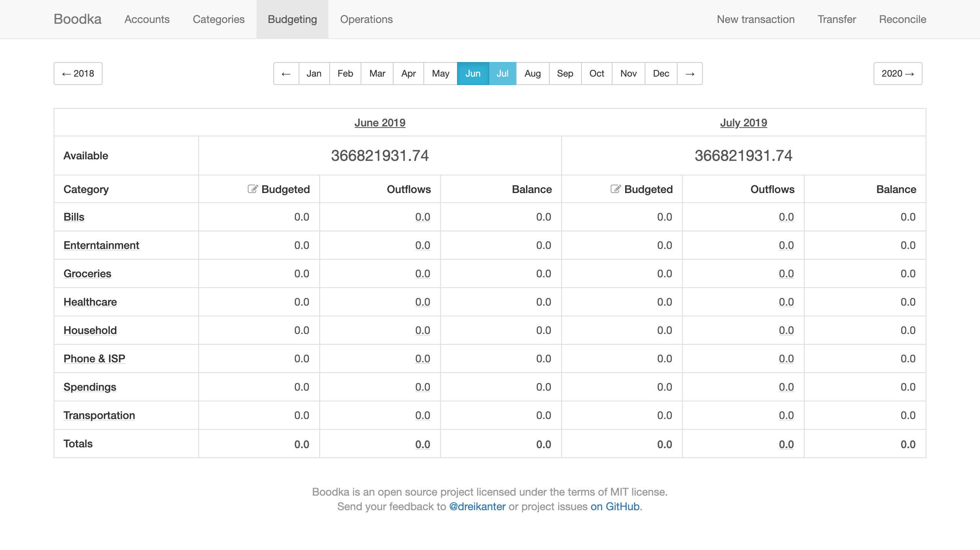Click Bills outflows value for June
The image size is (980, 550).
pos(423,217)
